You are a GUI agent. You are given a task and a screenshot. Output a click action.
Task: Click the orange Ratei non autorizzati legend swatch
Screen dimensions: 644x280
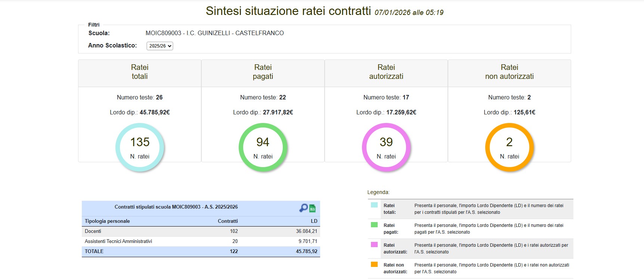coord(374,265)
